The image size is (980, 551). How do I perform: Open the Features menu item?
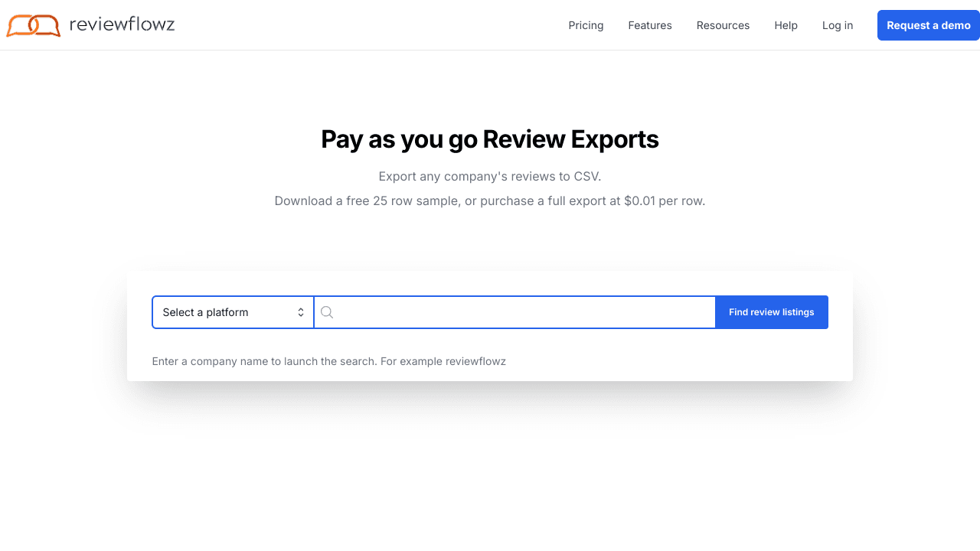(x=650, y=25)
